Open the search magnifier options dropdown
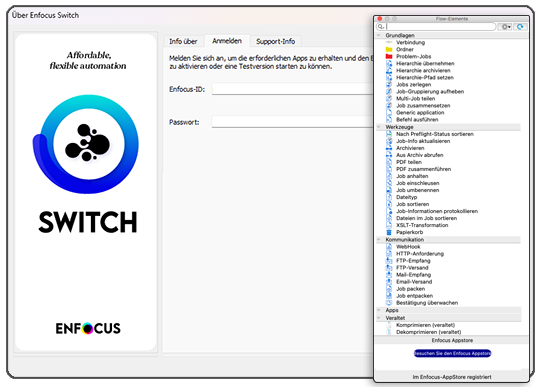The height and width of the screenshot is (387, 540). click(381, 27)
